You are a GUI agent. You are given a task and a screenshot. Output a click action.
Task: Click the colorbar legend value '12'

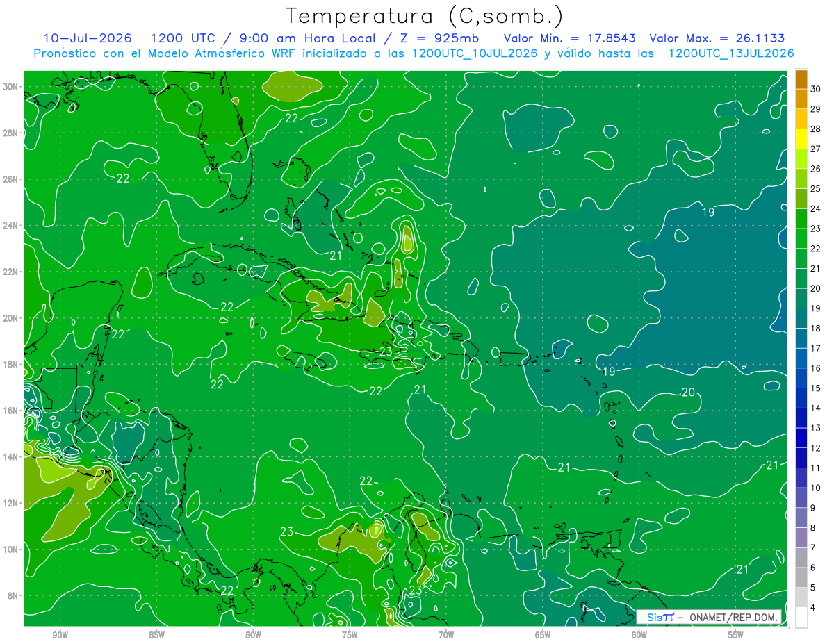coord(815,448)
